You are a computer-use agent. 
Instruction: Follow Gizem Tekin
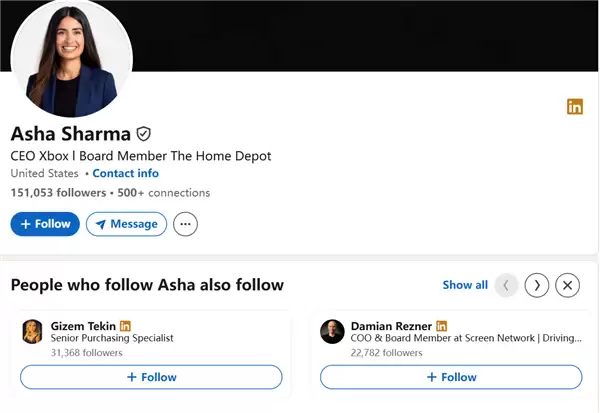coord(151,377)
